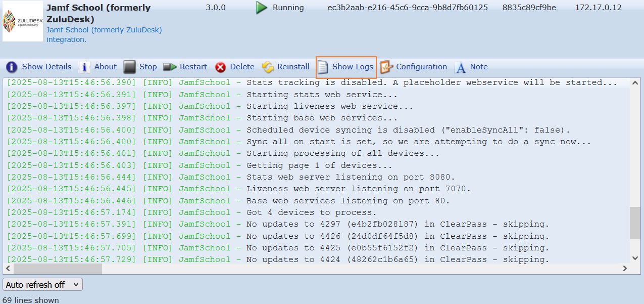This screenshot has height=304, width=644.
Task: Click log line Starting base web services
Action: click(x=203, y=118)
